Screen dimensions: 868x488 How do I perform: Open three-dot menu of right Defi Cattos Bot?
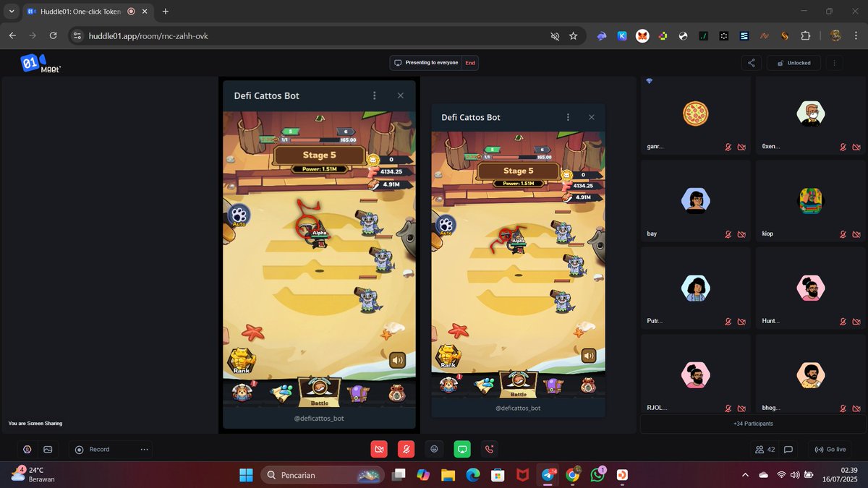click(x=569, y=117)
